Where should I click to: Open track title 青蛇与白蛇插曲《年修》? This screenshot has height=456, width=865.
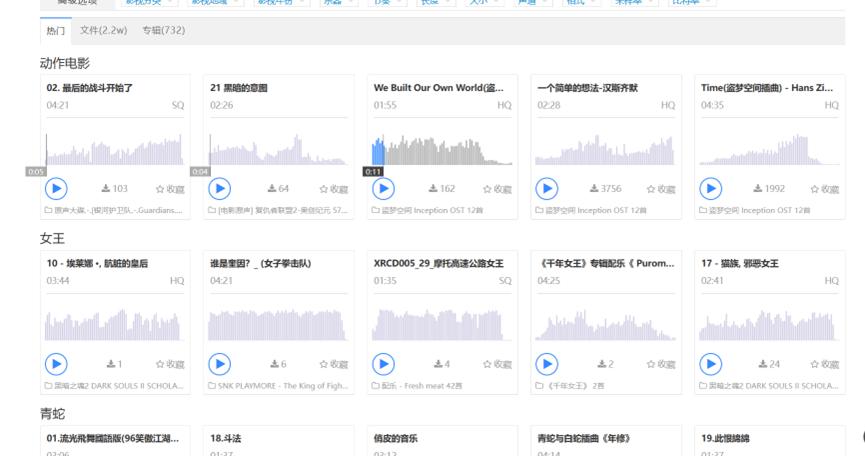[584, 438]
